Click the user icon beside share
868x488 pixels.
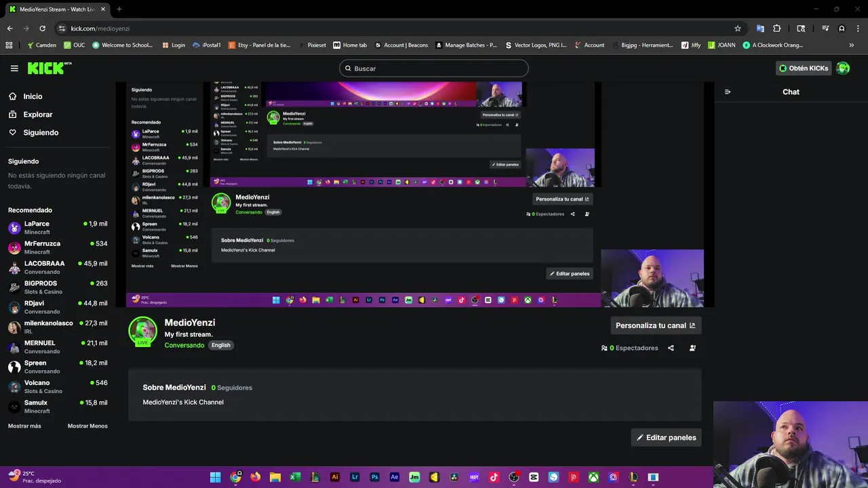pyautogui.click(x=692, y=348)
